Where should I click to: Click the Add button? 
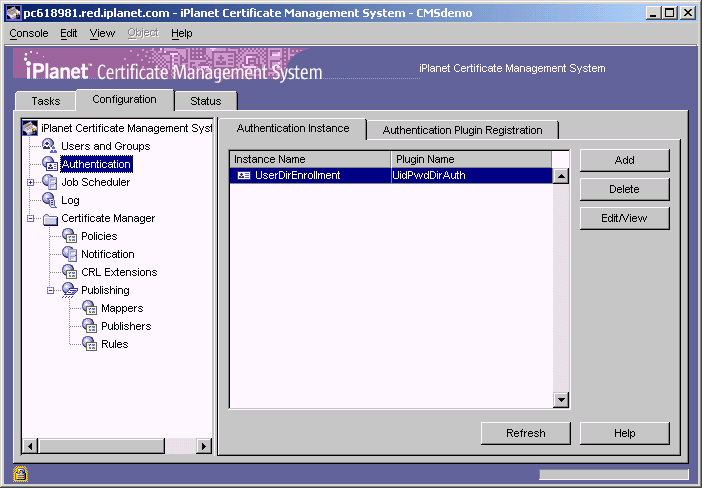coord(625,160)
